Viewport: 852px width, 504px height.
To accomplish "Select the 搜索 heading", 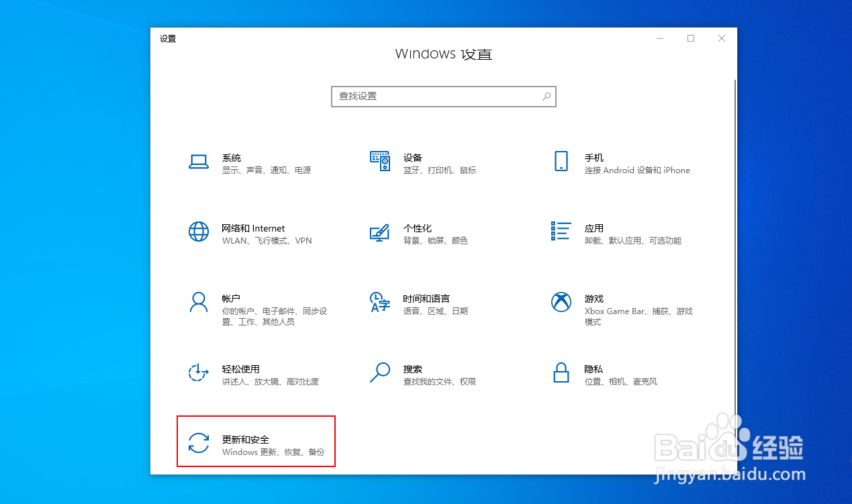I will (413, 369).
